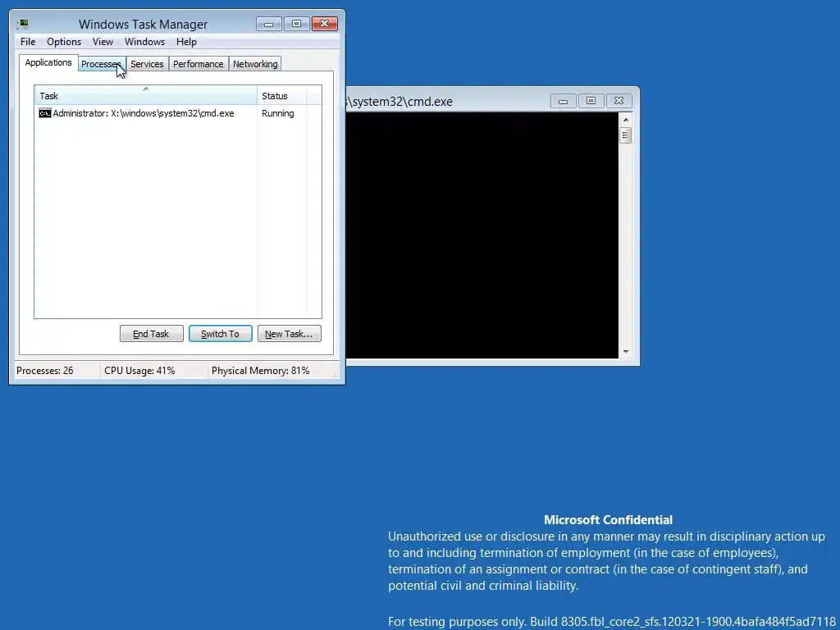The width and height of the screenshot is (840, 630).
Task: Switch to the Networking tab
Action: (x=255, y=64)
